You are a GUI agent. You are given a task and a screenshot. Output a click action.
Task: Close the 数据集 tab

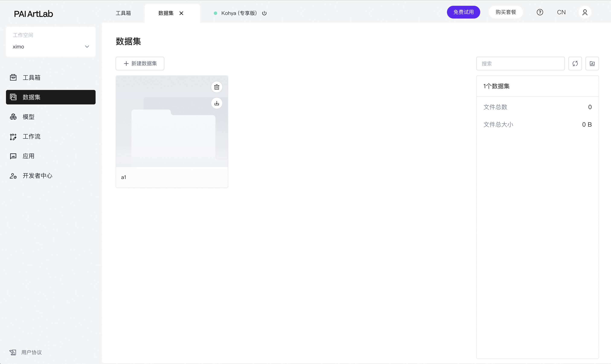(181, 13)
